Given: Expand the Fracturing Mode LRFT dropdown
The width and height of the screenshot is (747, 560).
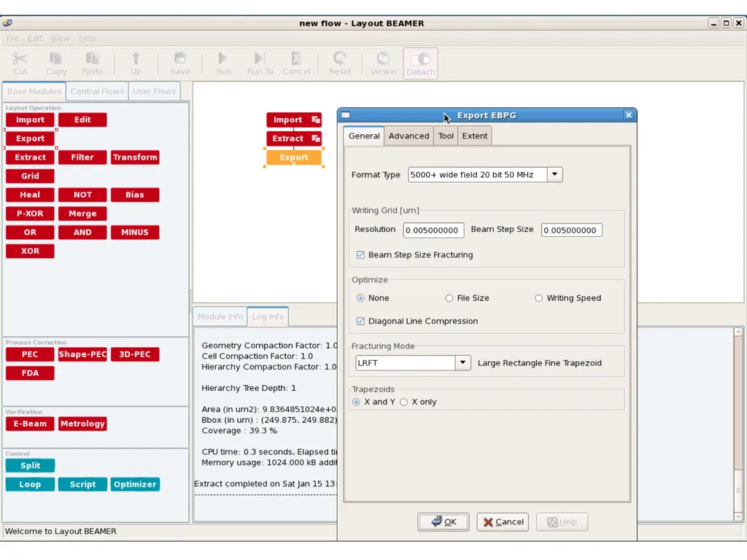Looking at the screenshot, I should pyautogui.click(x=462, y=362).
